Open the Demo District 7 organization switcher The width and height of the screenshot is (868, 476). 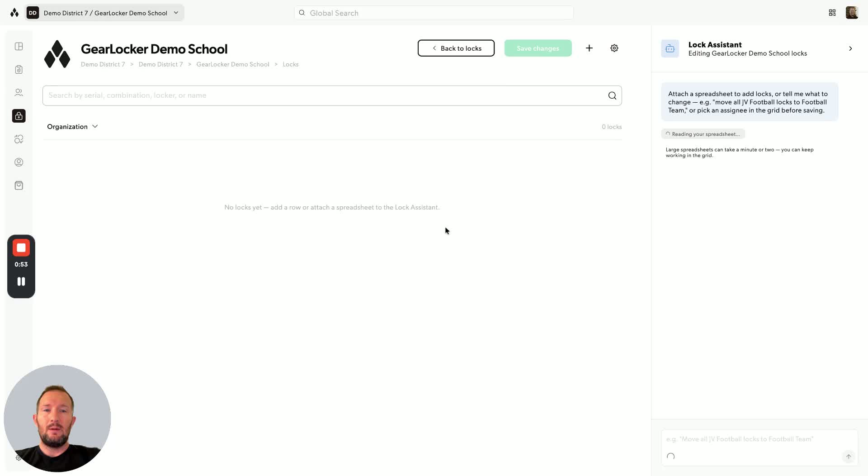coord(105,13)
